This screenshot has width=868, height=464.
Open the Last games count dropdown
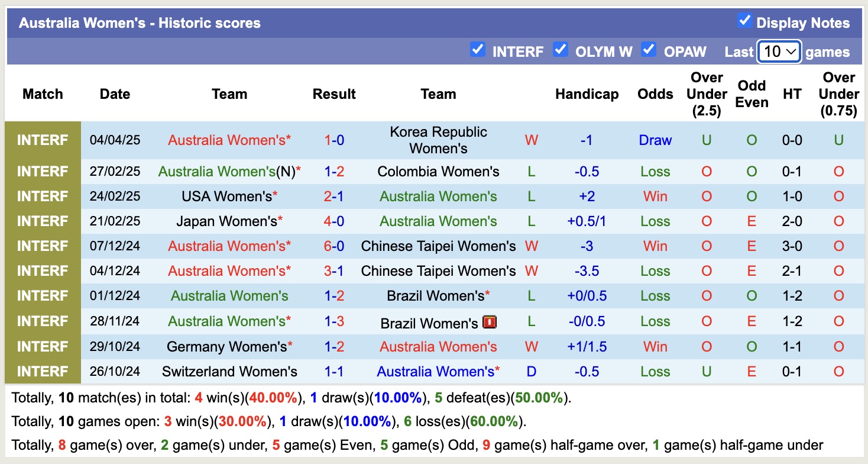pyautogui.click(x=779, y=51)
